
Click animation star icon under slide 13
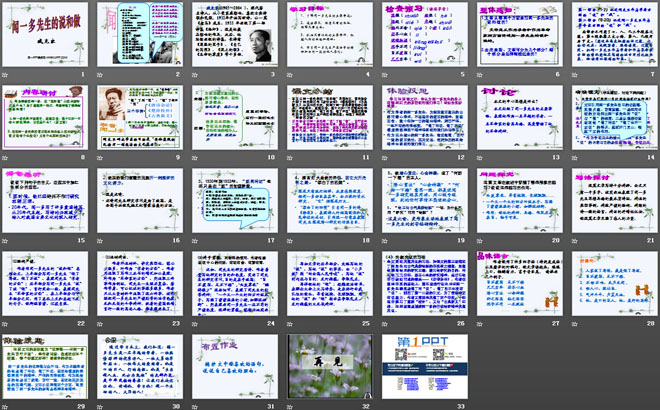(x=480, y=157)
